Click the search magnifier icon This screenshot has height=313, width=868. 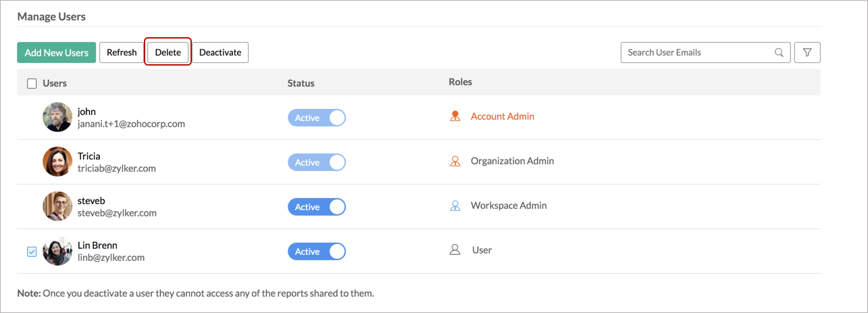(x=779, y=52)
